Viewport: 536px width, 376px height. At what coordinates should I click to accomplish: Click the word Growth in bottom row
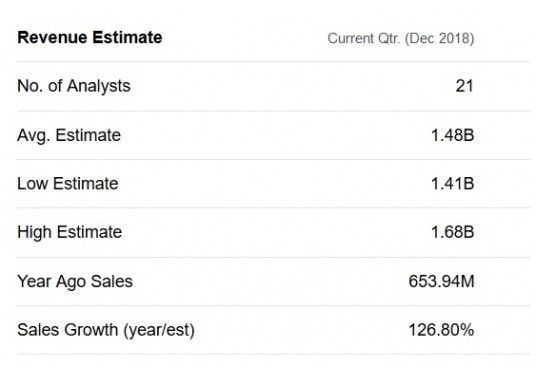coord(91,330)
